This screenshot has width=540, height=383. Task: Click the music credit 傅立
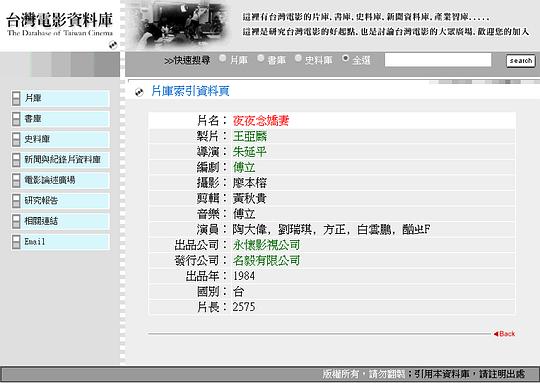[x=244, y=214]
